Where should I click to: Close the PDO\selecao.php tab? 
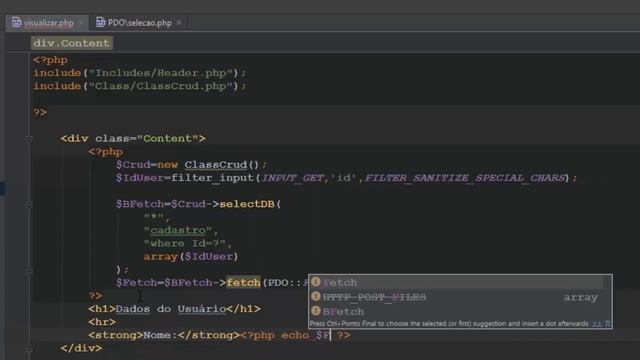pos(179,23)
